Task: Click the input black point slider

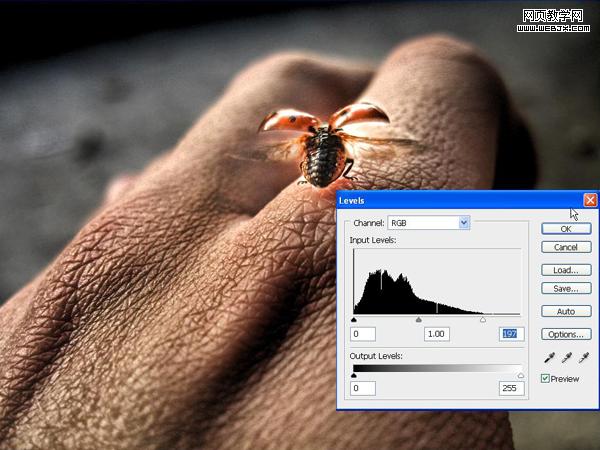Action: pyautogui.click(x=354, y=320)
